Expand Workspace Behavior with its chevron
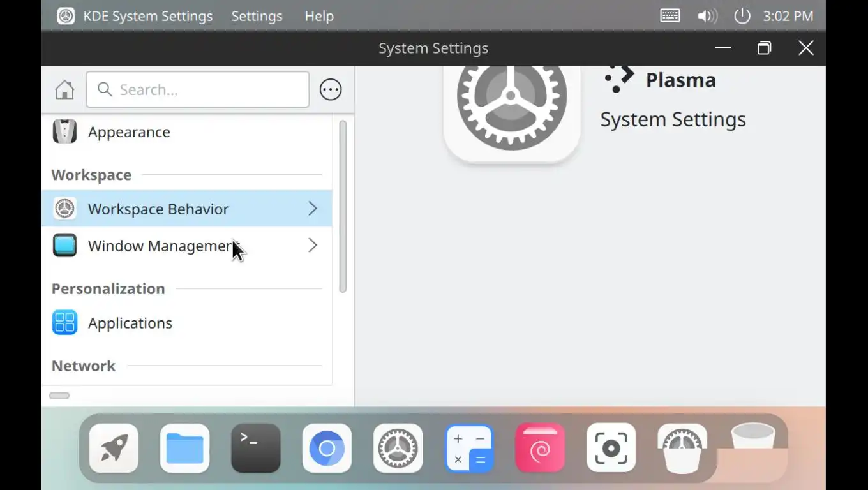 (313, 209)
